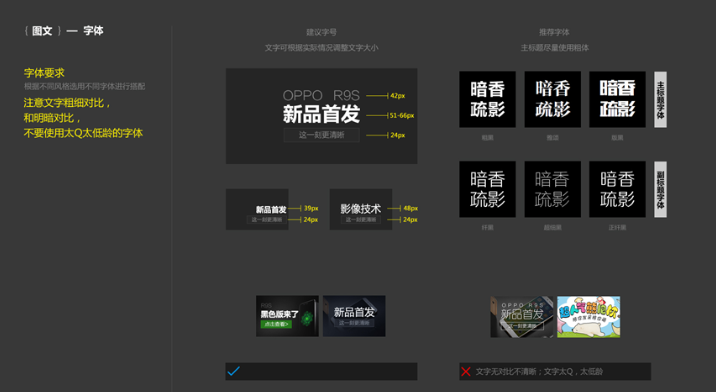
Task: Select the 粗黑 bold font sample tile
Action: pyautogui.click(x=487, y=99)
